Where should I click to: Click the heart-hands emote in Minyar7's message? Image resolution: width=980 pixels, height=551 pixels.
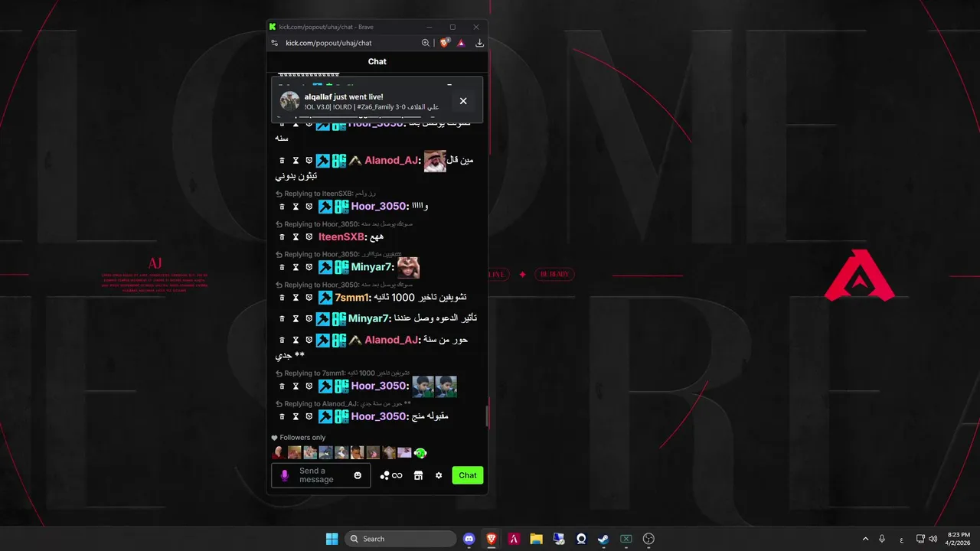408,267
